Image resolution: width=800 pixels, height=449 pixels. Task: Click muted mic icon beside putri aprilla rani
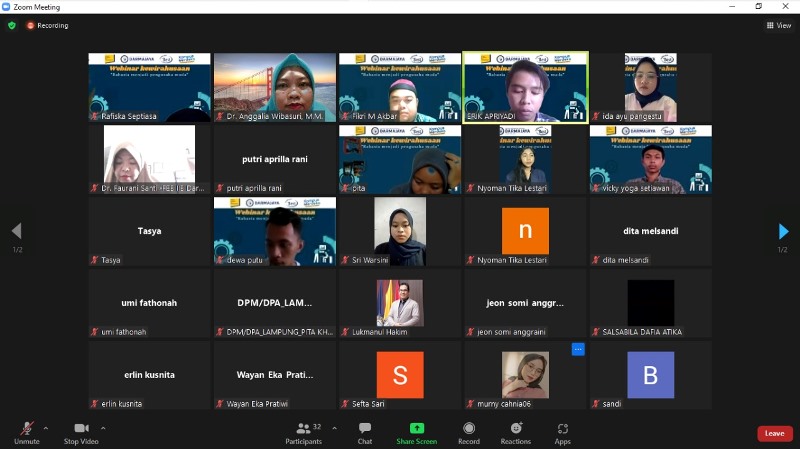[x=220, y=188]
